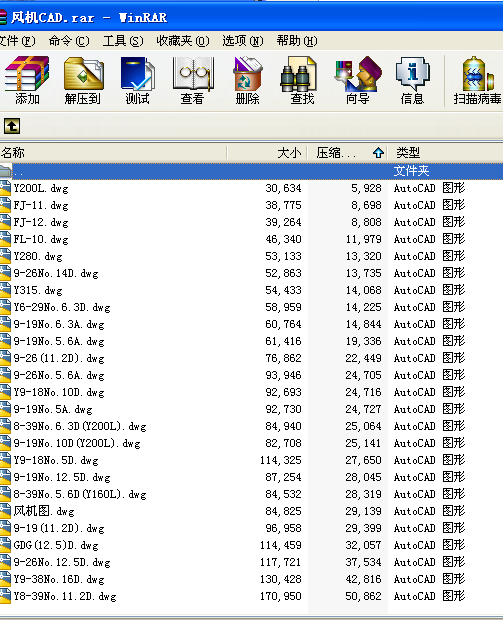Select file FJ-11.dwg

(x=41, y=205)
